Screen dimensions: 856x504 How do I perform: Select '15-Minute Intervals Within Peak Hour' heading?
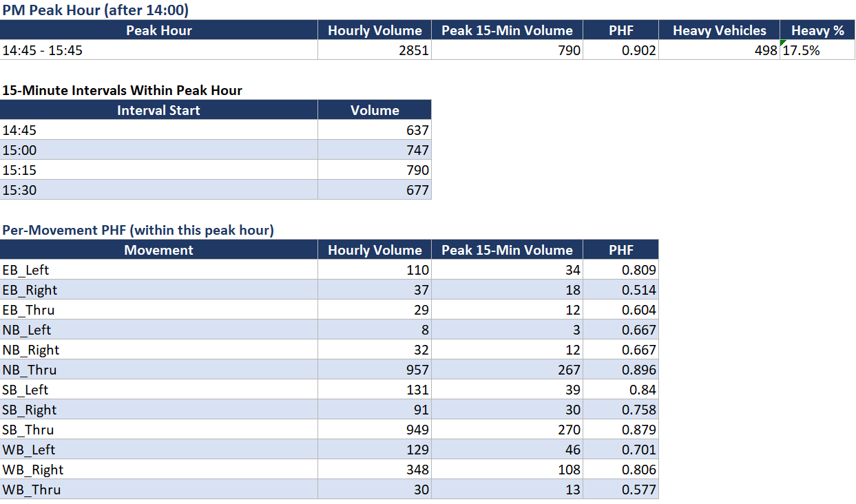(123, 90)
